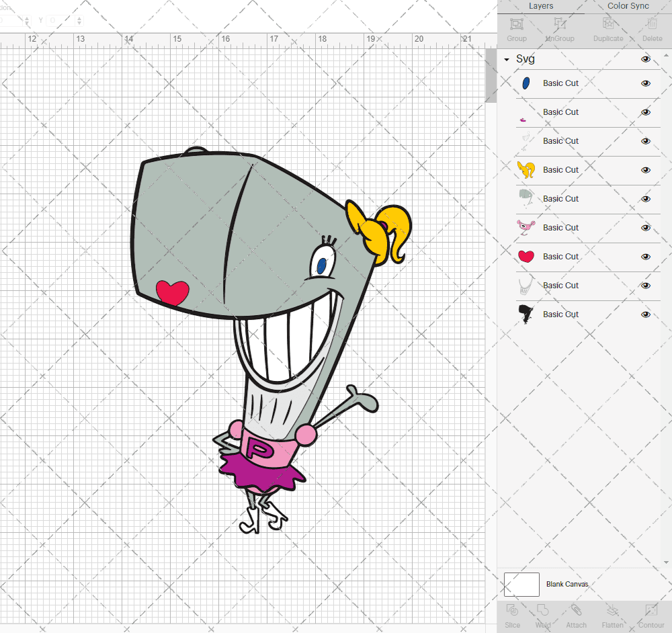Switch to the Color Sync tab
This screenshot has width=672, height=633.
628,6
